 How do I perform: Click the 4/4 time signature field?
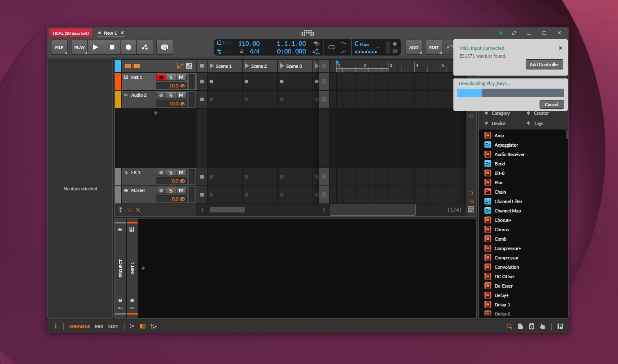(254, 51)
